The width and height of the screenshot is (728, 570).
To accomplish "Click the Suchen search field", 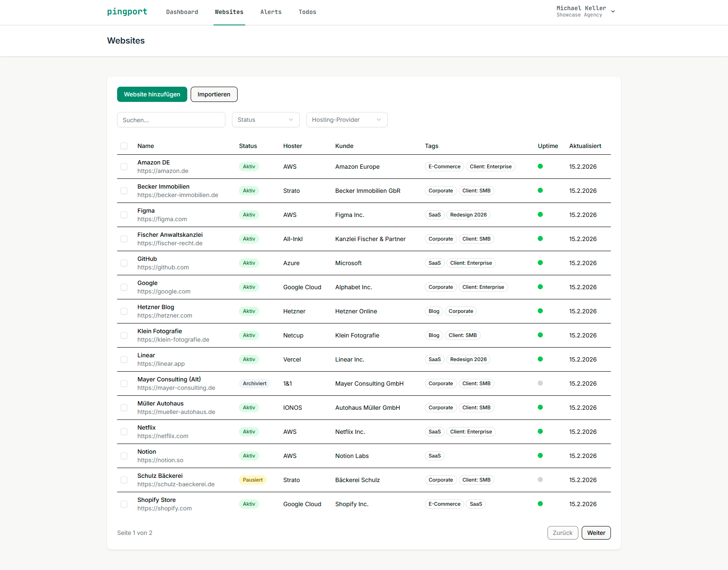I will [x=171, y=120].
